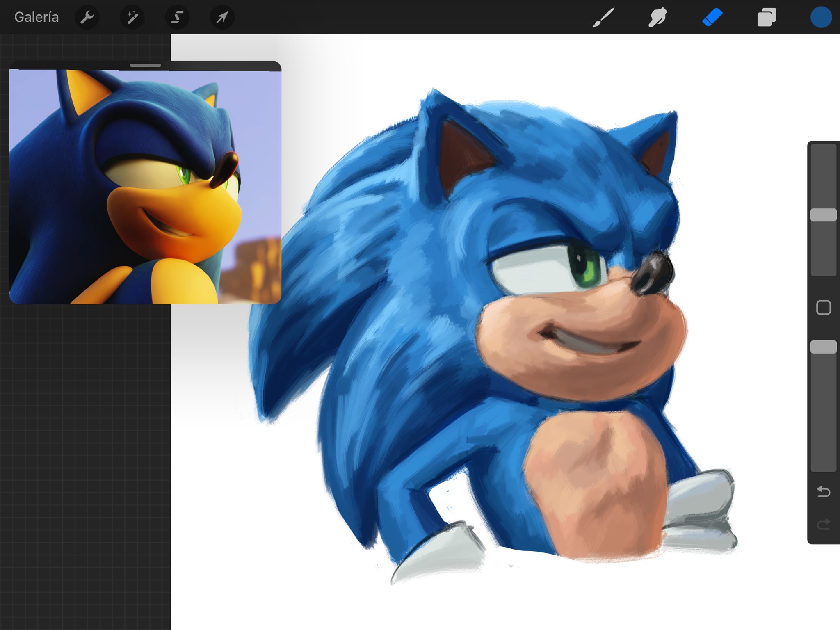Image resolution: width=840 pixels, height=630 pixels.
Task: Undo the last stroke
Action: point(823,491)
